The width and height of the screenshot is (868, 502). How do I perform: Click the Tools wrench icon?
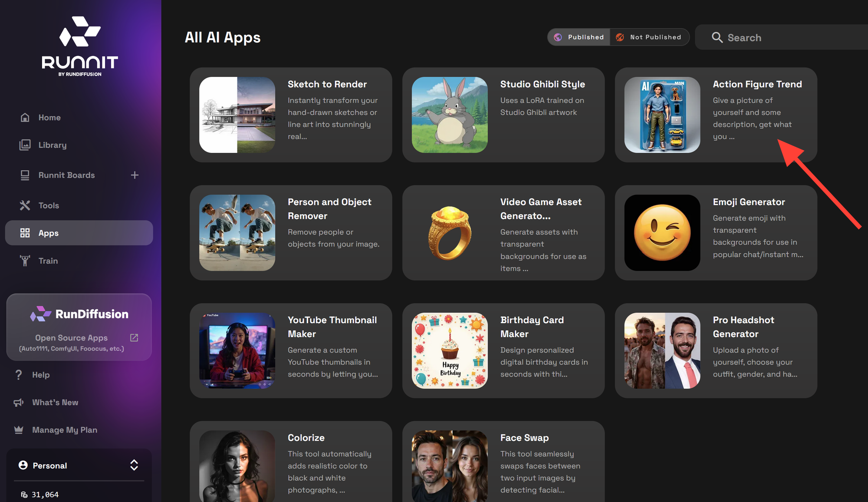25,205
